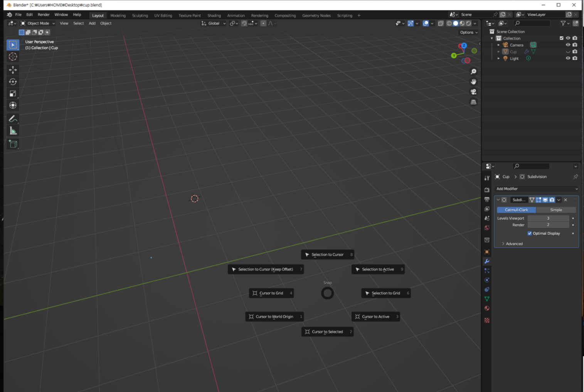
Task: Uncheck the Collection exclude checkbox
Action: [562, 38]
